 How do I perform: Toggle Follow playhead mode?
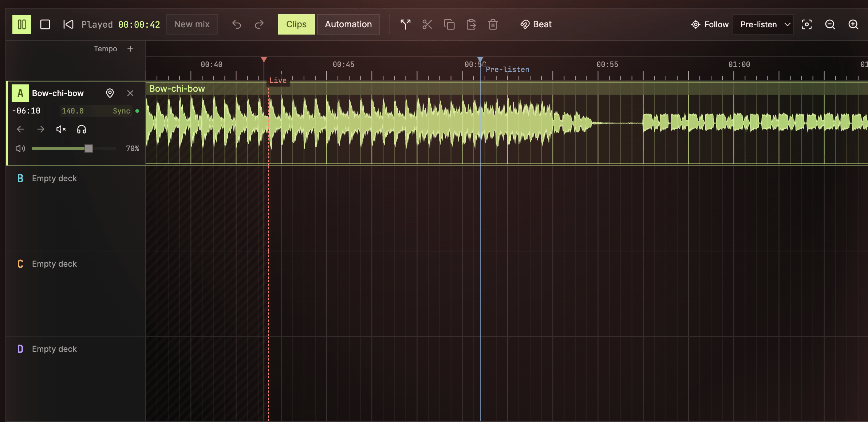click(710, 24)
